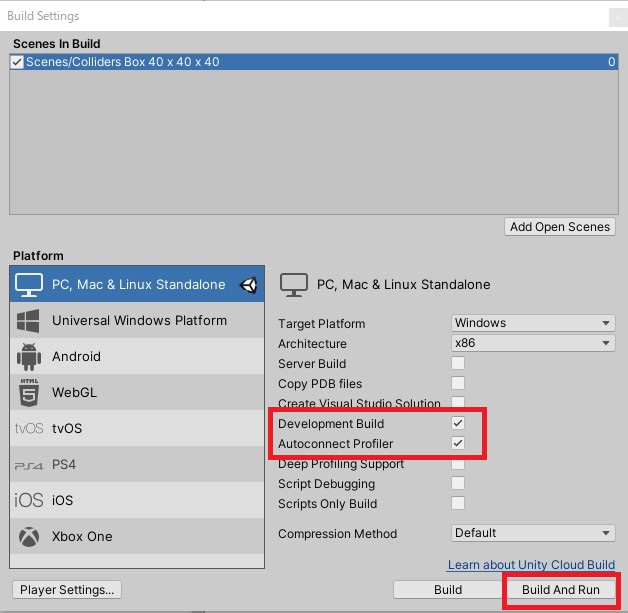628x613 pixels.
Task: Click the Android robot icon
Action: [x=29, y=357]
